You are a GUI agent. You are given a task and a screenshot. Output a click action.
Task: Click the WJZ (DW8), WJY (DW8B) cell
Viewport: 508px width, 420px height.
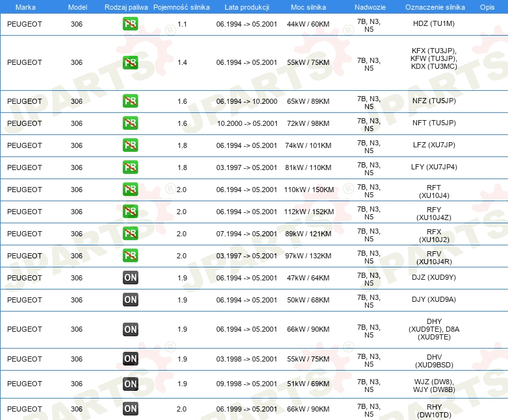pos(434,386)
